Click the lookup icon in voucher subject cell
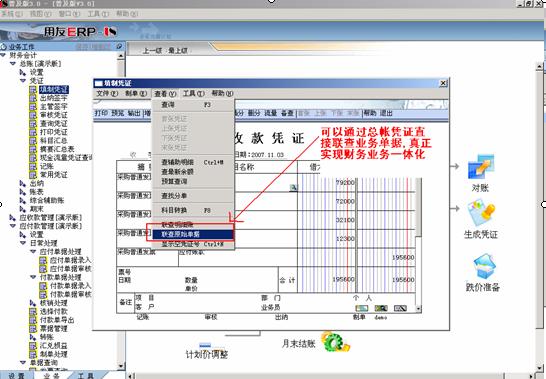This screenshot has height=379, width=546. click(x=294, y=188)
